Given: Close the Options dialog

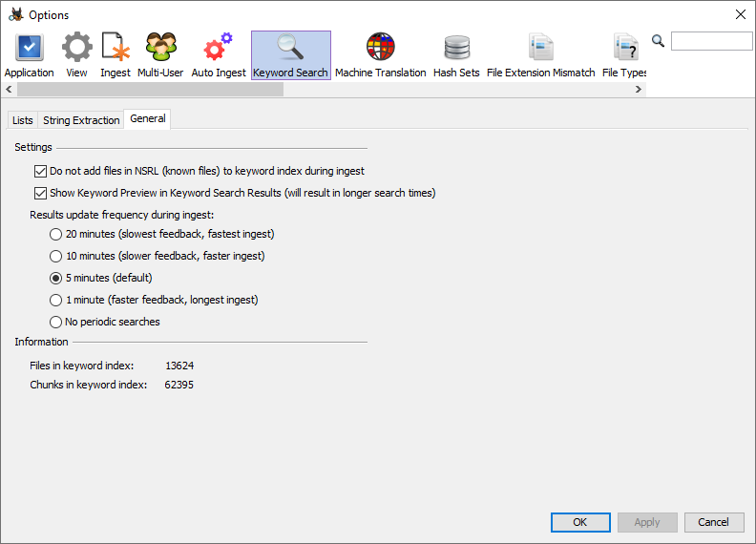Looking at the screenshot, I should [x=741, y=14].
